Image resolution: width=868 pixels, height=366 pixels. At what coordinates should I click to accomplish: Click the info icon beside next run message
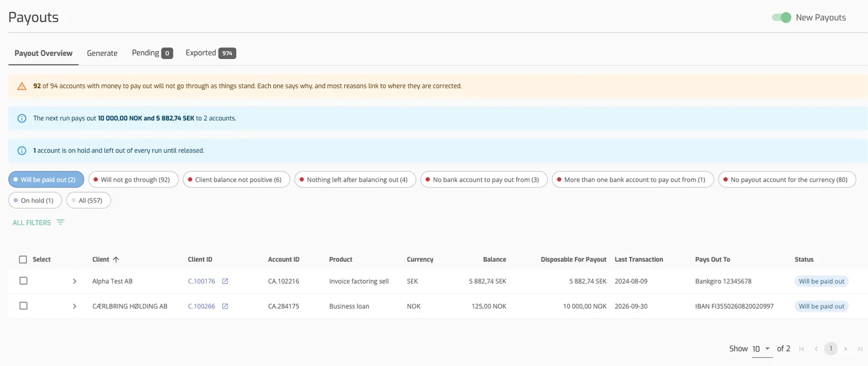click(22, 119)
